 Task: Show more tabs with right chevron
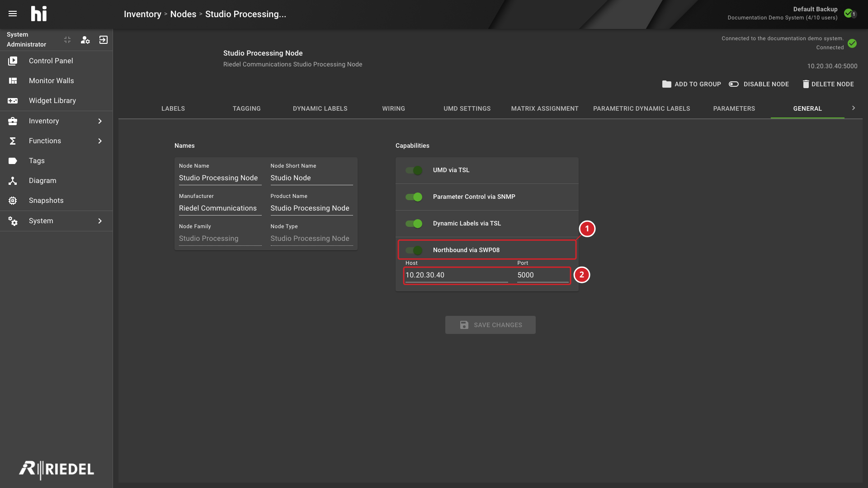click(854, 108)
